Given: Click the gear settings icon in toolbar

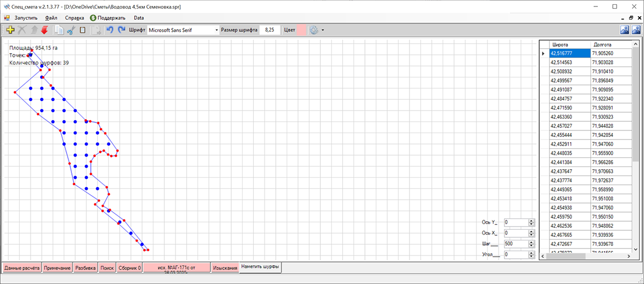Looking at the screenshot, I should coord(314,30).
